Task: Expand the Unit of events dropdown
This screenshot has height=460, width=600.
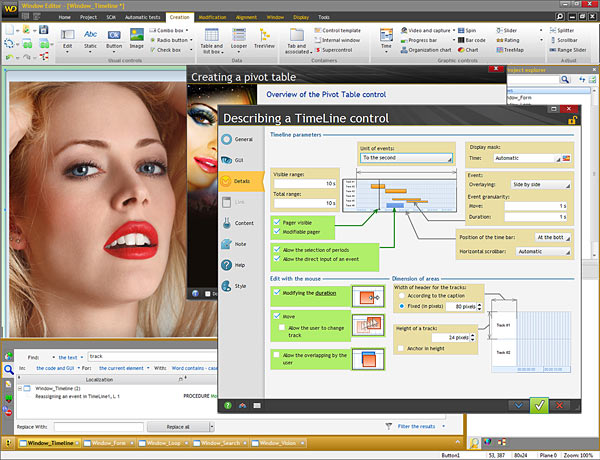Action: [x=407, y=158]
